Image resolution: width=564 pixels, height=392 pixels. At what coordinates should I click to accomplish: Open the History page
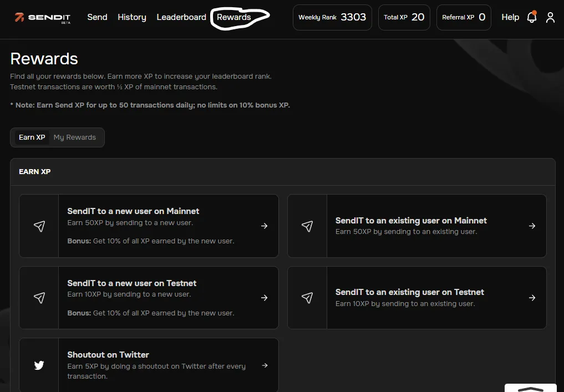click(132, 17)
